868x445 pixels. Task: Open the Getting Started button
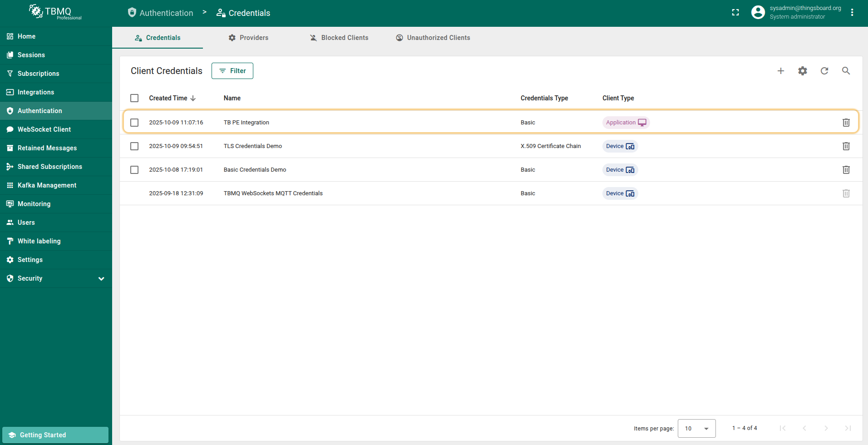point(55,435)
